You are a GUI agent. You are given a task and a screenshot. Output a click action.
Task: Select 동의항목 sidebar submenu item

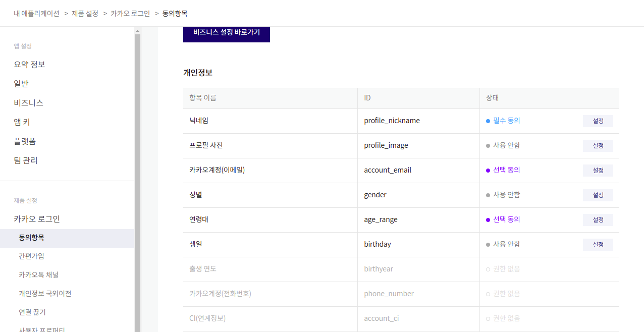click(67, 238)
